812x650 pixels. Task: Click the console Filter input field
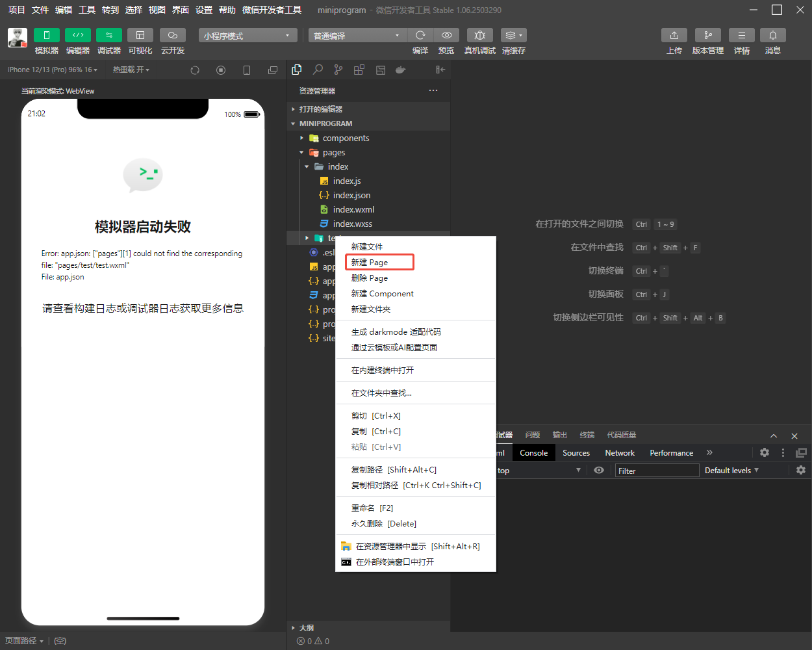[657, 471]
